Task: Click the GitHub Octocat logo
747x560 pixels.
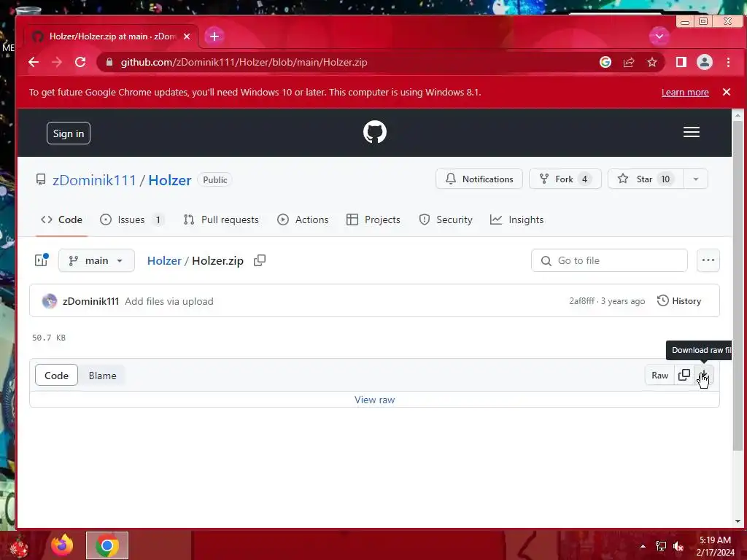Action: (374, 132)
